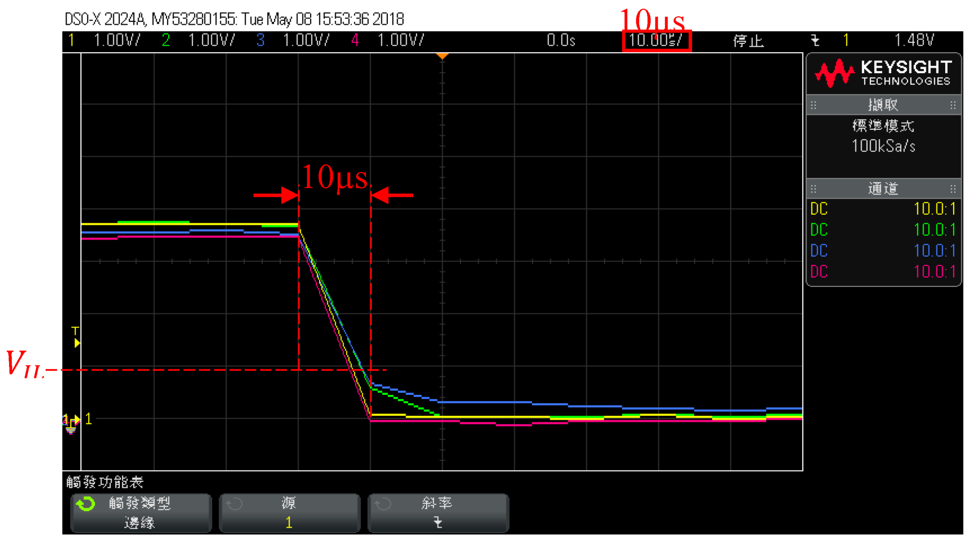The height and width of the screenshot is (547, 980).
Task: Open the 觸發類型 邊緣 trigger type softkey
Action: pos(141,513)
